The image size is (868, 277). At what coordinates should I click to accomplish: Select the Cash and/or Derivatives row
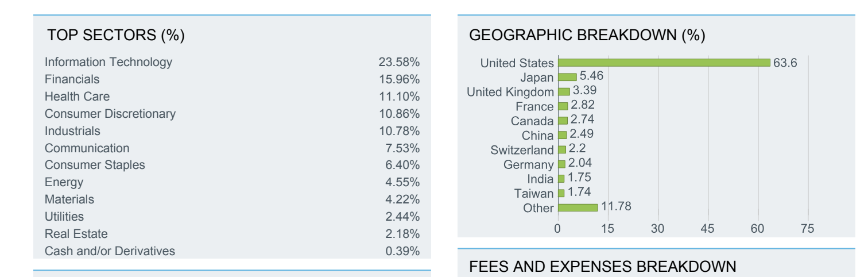point(232,251)
